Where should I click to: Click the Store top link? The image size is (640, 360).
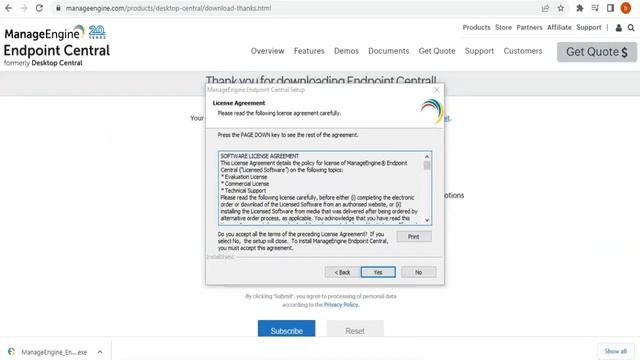click(503, 27)
